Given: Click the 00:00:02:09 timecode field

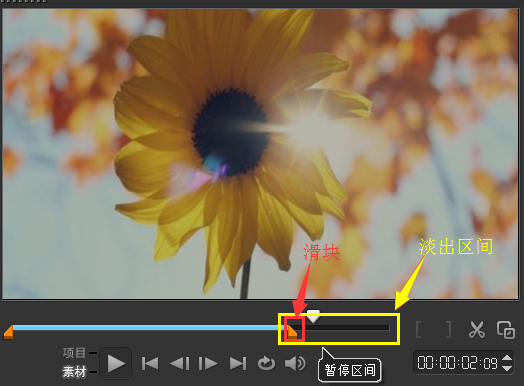Looking at the screenshot, I should point(457,363).
